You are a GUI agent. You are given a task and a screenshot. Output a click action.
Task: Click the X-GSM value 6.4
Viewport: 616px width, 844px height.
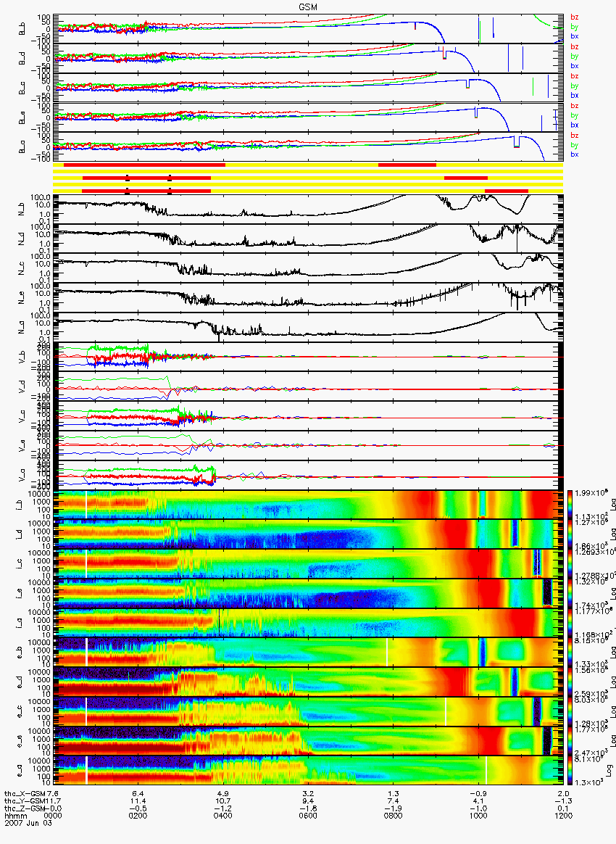point(138,794)
